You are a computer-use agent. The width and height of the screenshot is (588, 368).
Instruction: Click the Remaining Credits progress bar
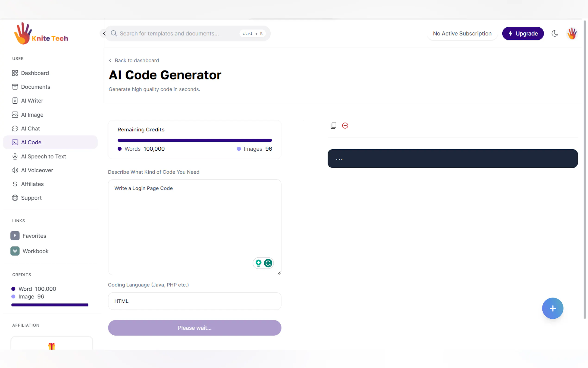[194, 140]
